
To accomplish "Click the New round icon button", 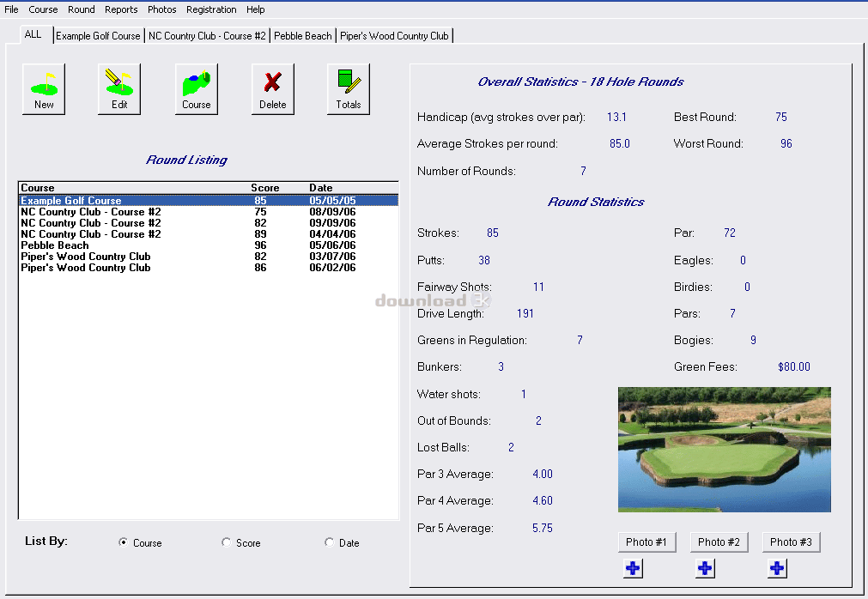I will pyautogui.click(x=44, y=89).
